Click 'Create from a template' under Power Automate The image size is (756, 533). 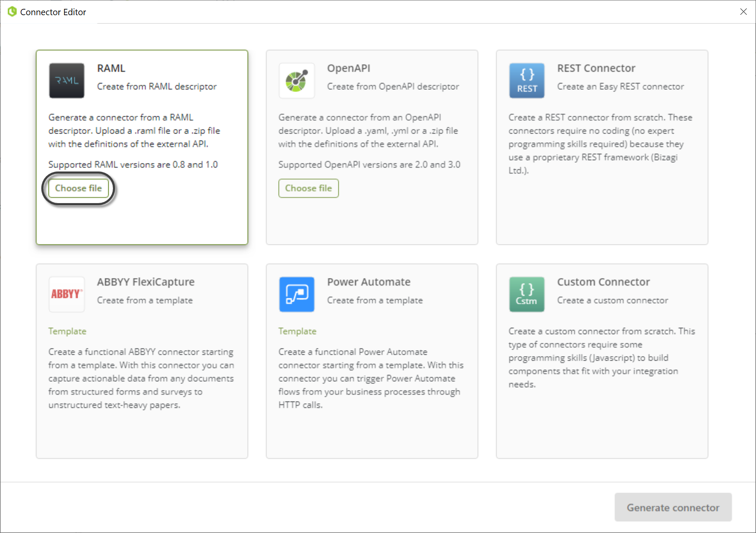pyautogui.click(x=375, y=300)
